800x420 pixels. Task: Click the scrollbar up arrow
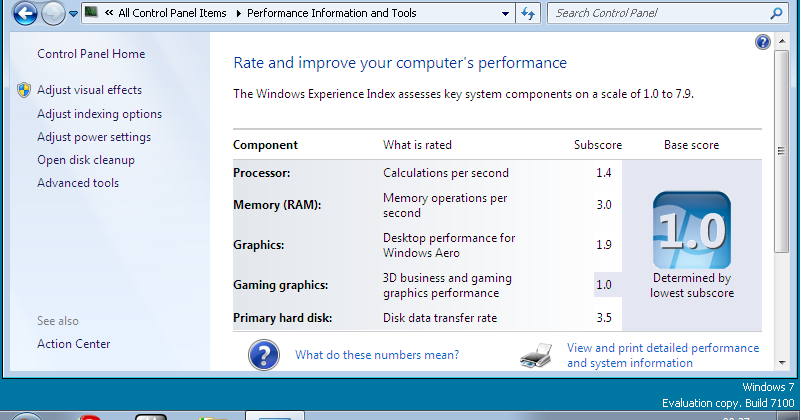coord(782,41)
